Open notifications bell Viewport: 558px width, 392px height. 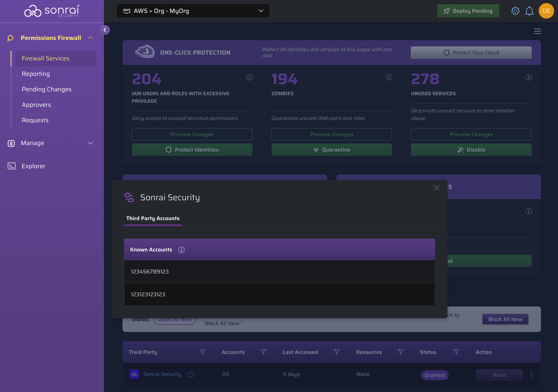pyautogui.click(x=529, y=11)
